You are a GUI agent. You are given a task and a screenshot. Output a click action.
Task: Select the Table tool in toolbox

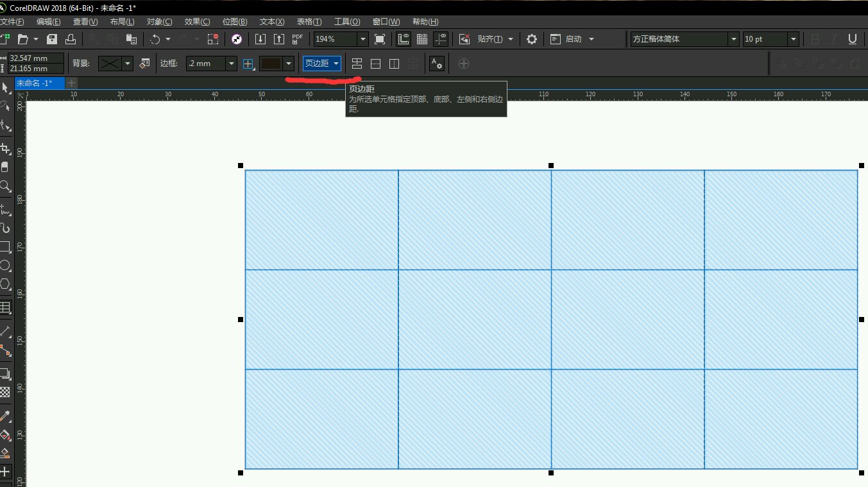(5, 307)
